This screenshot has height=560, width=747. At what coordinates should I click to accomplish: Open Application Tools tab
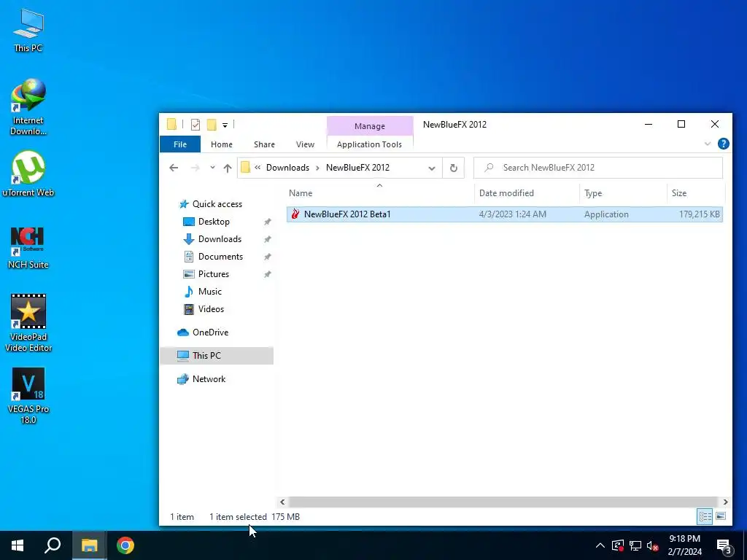tap(369, 144)
